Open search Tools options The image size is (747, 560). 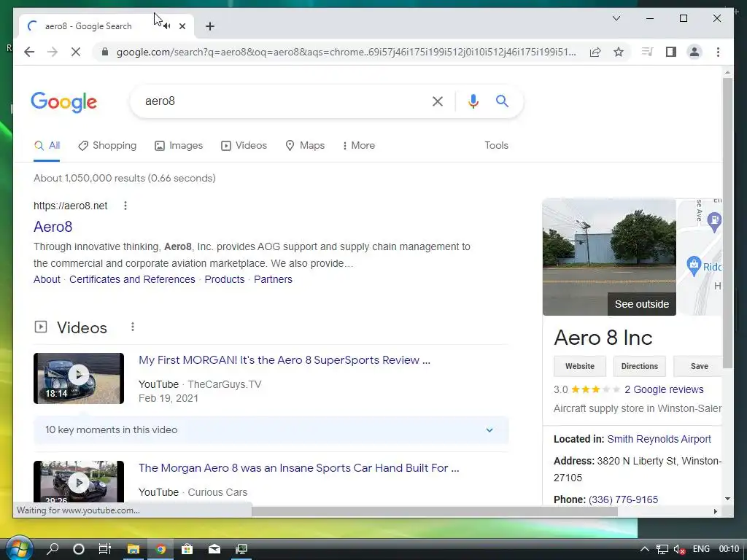[496, 146]
